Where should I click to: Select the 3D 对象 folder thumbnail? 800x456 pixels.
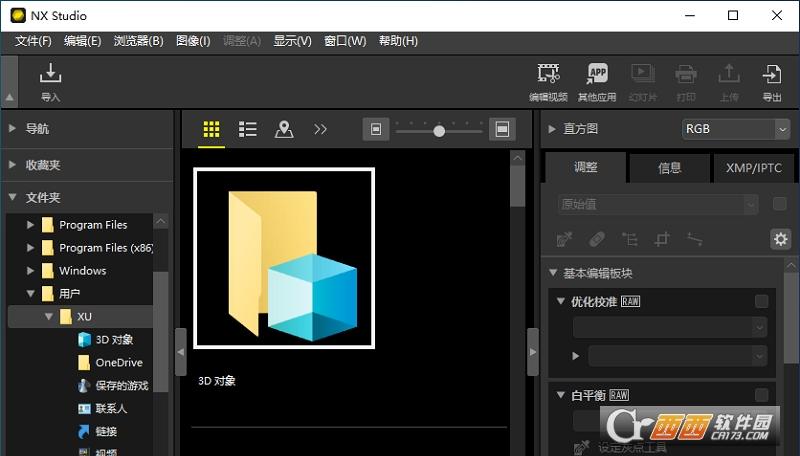point(284,258)
